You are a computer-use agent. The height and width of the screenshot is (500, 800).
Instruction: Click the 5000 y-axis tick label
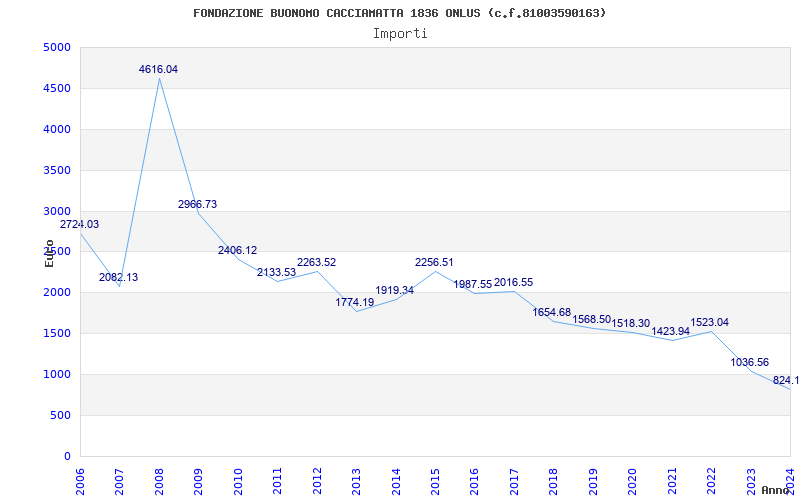click(56, 47)
